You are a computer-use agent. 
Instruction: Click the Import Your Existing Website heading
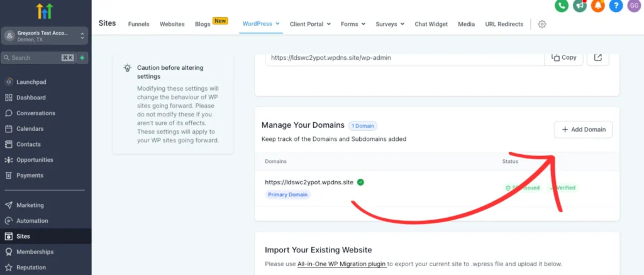(x=318, y=250)
